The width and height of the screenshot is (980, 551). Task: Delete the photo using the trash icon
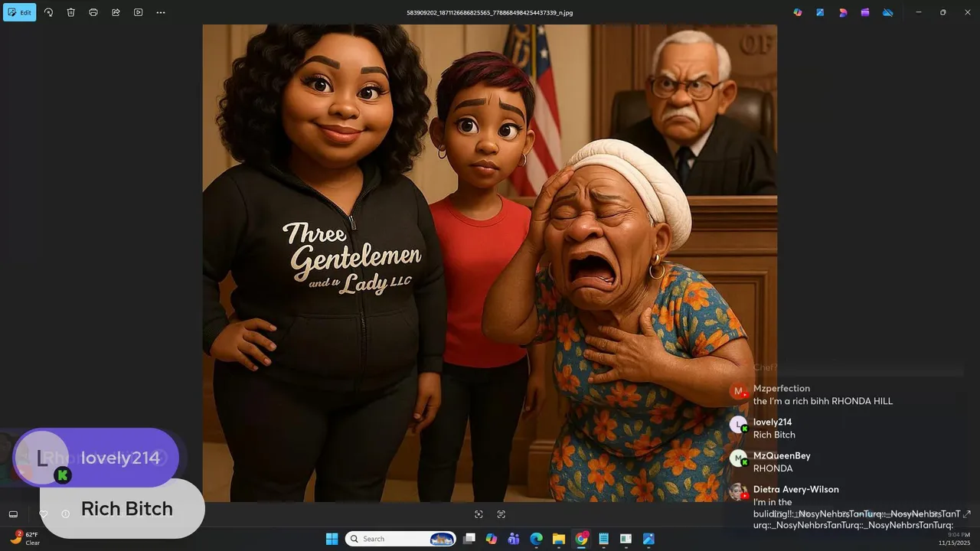pos(70,12)
